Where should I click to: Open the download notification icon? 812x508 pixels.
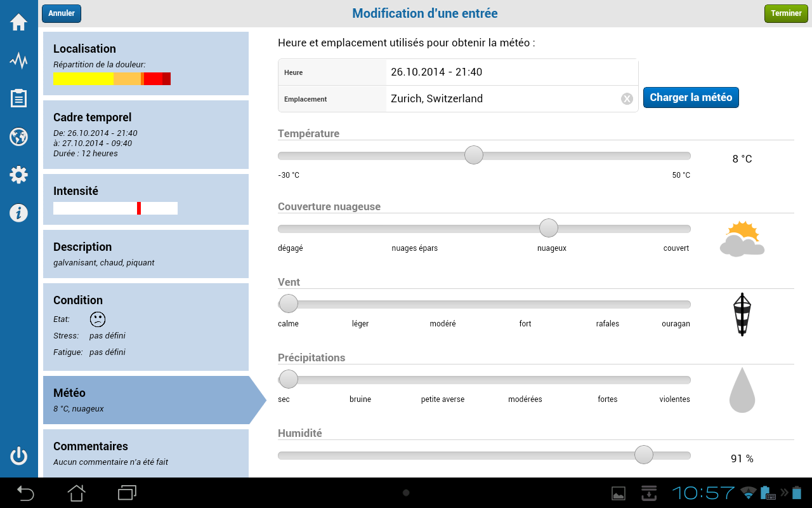[x=648, y=493]
